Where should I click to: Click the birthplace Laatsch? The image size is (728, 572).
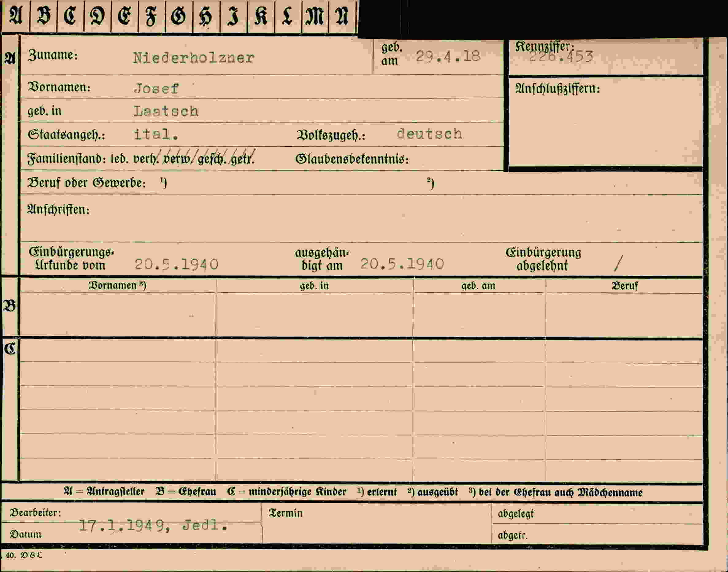pos(166,111)
